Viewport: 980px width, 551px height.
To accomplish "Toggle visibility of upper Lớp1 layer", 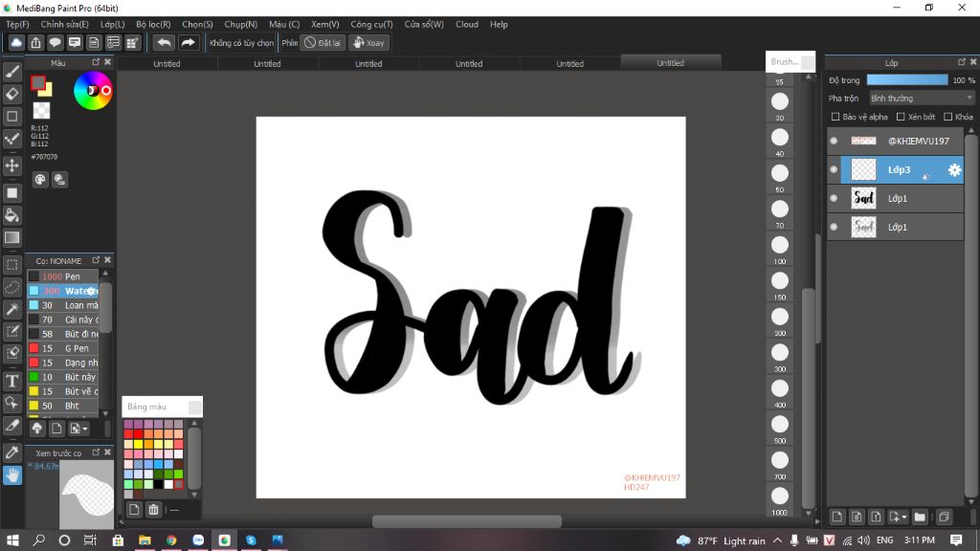I will (834, 199).
